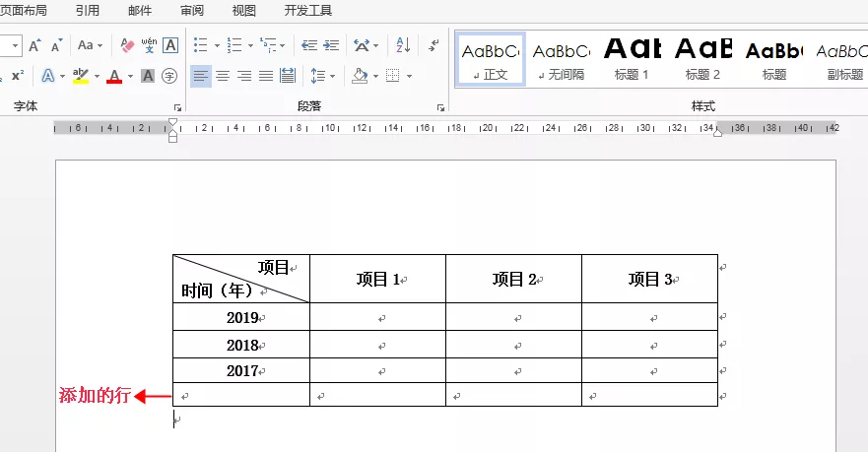
Task: Click the Multilevel List icon
Action: (269, 45)
